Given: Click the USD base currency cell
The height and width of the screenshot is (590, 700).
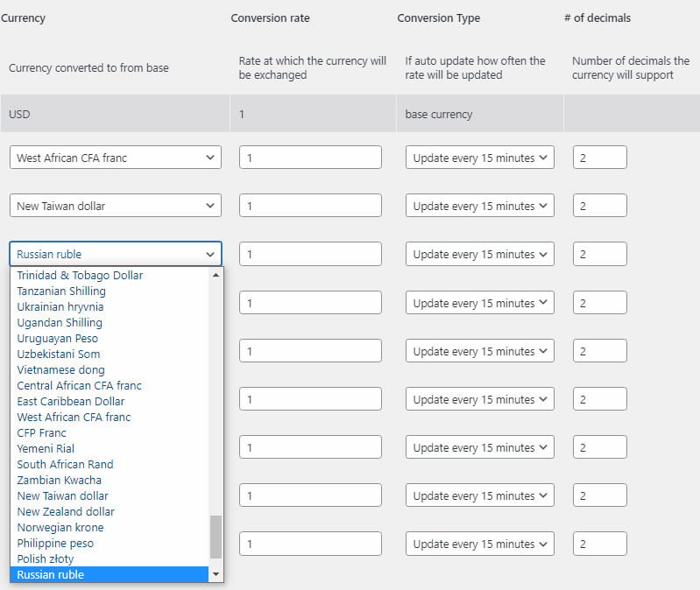Looking at the screenshot, I should [x=115, y=114].
